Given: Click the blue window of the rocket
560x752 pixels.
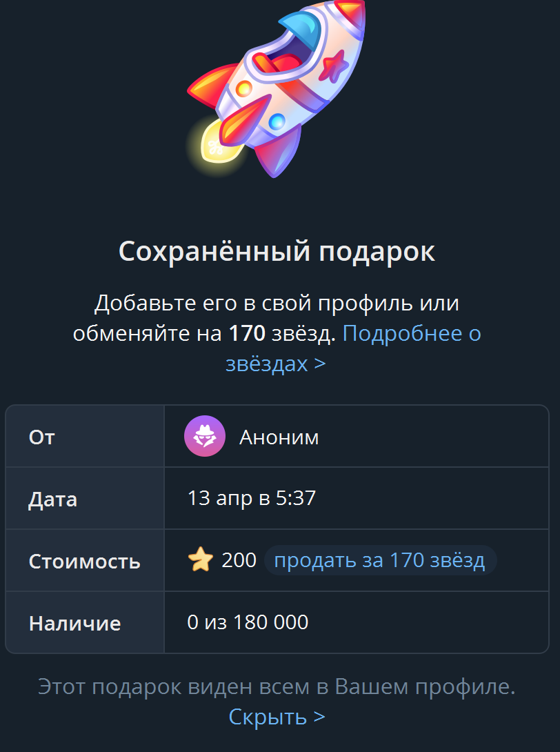Looking at the screenshot, I should [x=300, y=30].
